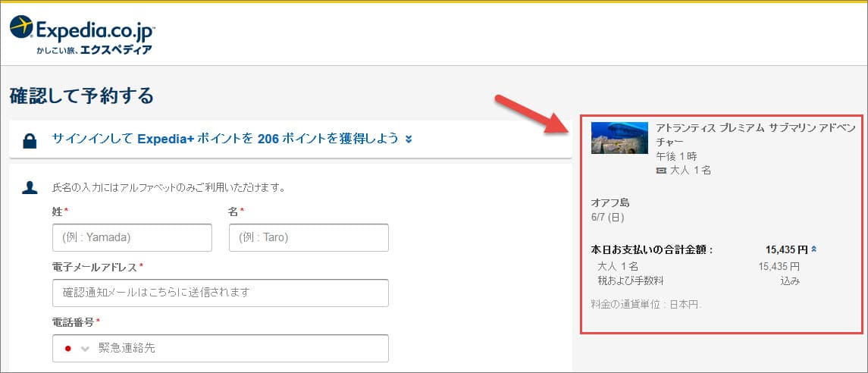The width and height of the screenshot is (868, 373).
Task: Collapse the total price breakdown arrow
Action: (x=814, y=249)
